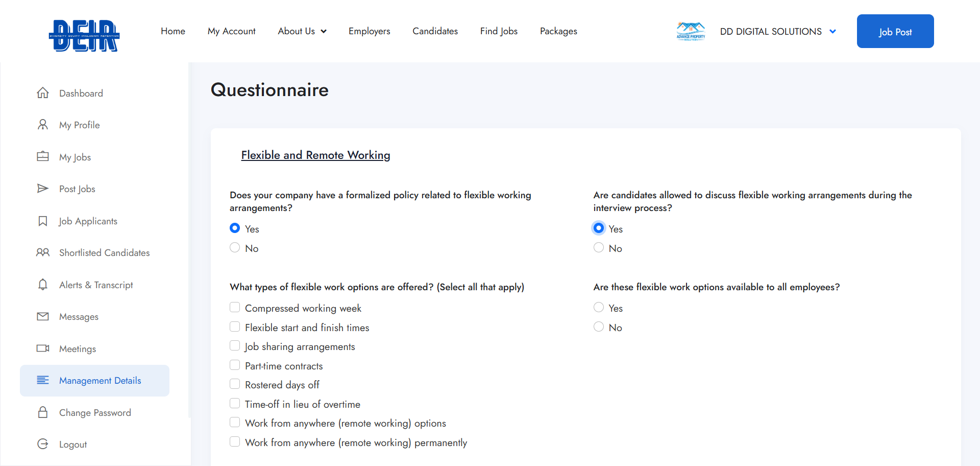Image resolution: width=980 pixels, height=466 pixels.
Task: Click the DEIR logo
Action: (x=84, y=35)
